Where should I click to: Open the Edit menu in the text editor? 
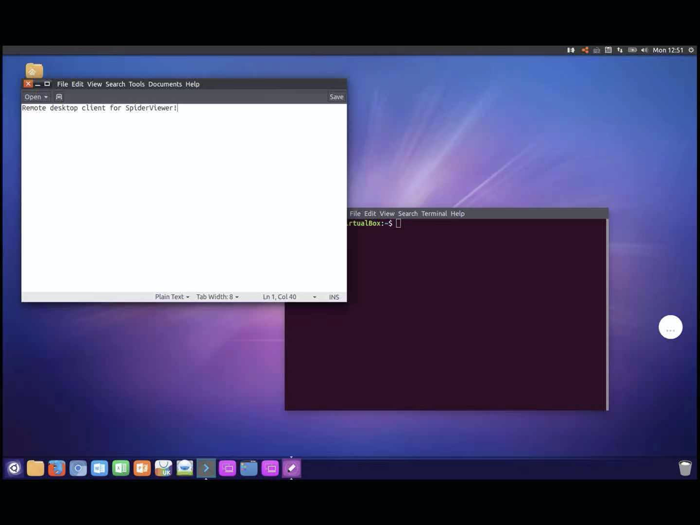pyautogui.click(x=77, y=84)
